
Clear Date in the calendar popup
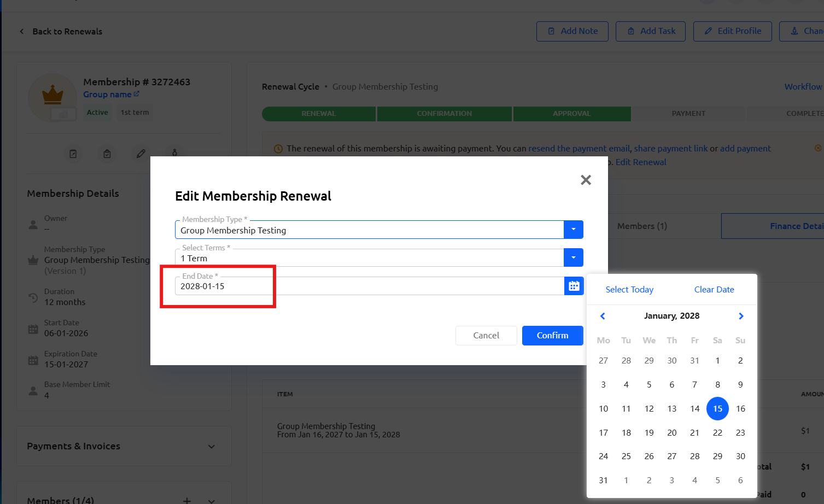coord(714,290)
